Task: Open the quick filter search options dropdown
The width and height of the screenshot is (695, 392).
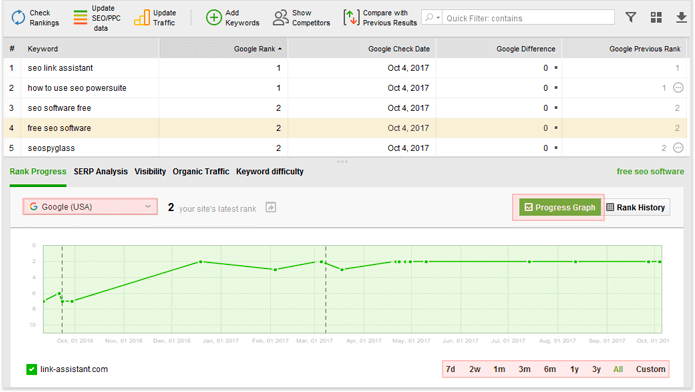Action: tap(432, 17)
